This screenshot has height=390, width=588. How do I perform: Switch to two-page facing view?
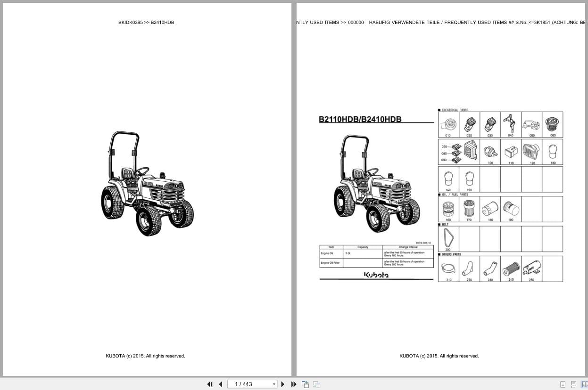(x=584, y=384)
